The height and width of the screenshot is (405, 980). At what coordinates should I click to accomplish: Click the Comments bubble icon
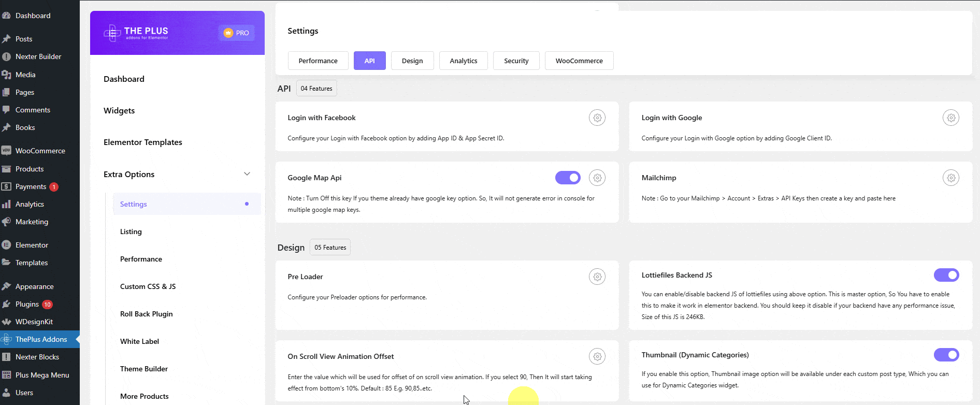6,110
